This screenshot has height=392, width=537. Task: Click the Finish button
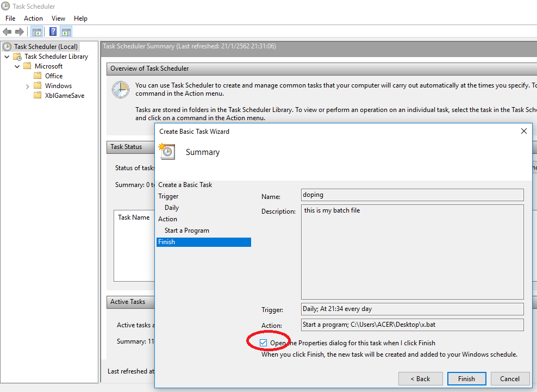pos(466,379)
